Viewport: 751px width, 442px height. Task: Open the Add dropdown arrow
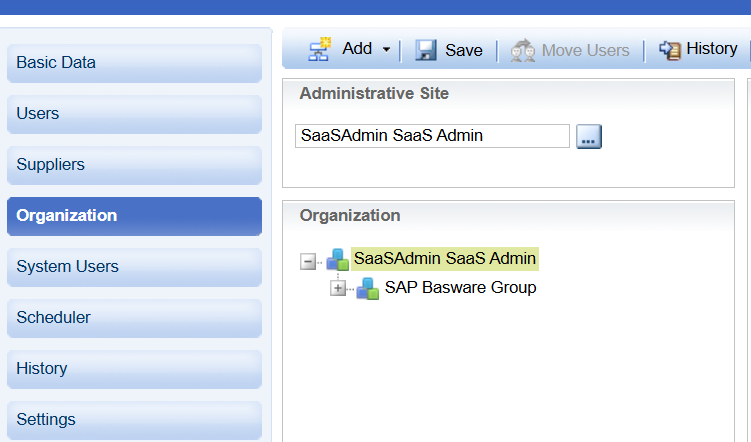pyautogui.click(x=387, y=50)
